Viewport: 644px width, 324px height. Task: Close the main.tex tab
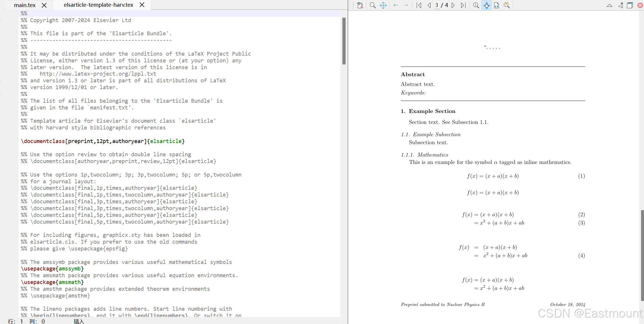point(44,5)
